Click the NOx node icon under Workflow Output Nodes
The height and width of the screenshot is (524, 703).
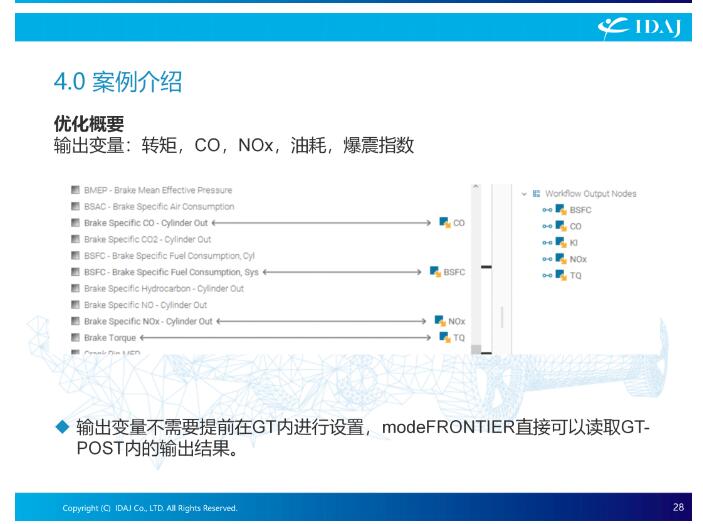pyautogui.click(x=561, y=259)
